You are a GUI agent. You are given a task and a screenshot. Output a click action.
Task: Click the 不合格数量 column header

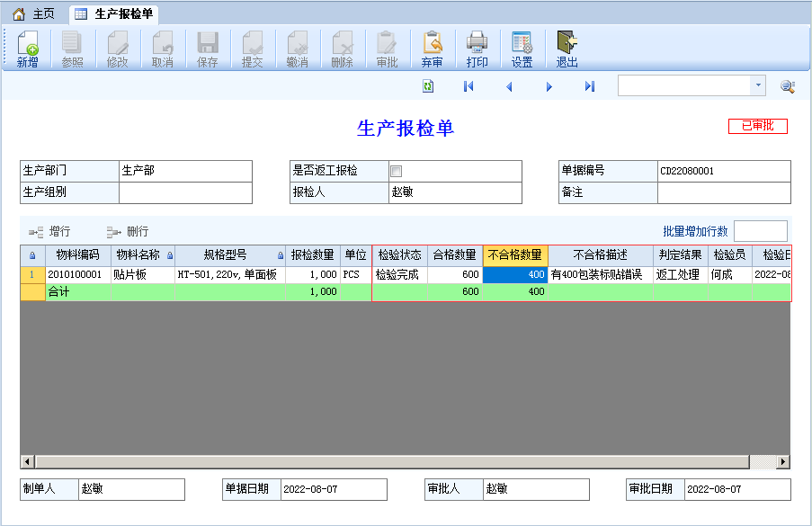pyautogui.click(x=514, y=255)
